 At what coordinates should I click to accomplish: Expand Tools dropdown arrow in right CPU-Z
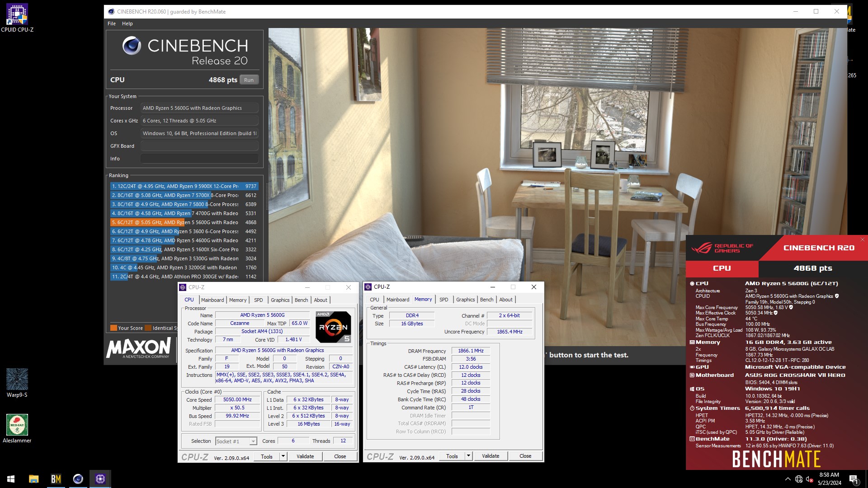[469, 456]
